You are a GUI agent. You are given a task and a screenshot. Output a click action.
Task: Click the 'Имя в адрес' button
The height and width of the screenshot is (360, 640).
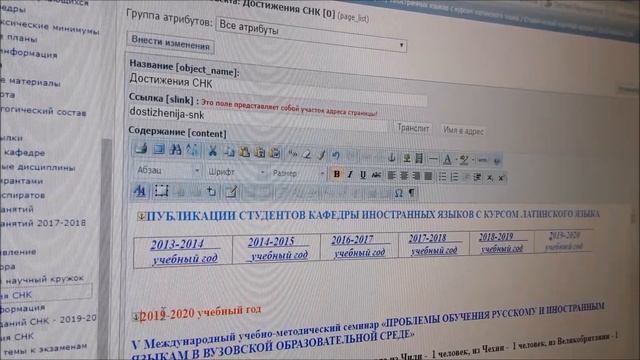point(463,131)
